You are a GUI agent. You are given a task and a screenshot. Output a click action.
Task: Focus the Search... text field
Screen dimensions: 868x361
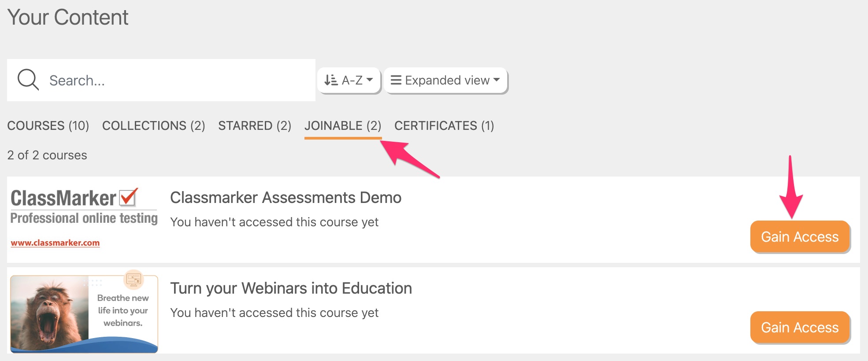click(x=176, y=80)
